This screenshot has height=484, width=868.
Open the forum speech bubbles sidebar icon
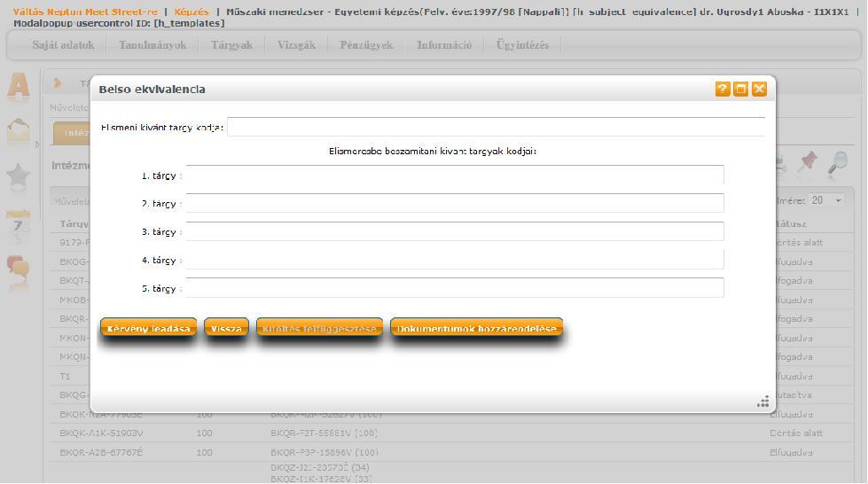(x=19, y=269)
